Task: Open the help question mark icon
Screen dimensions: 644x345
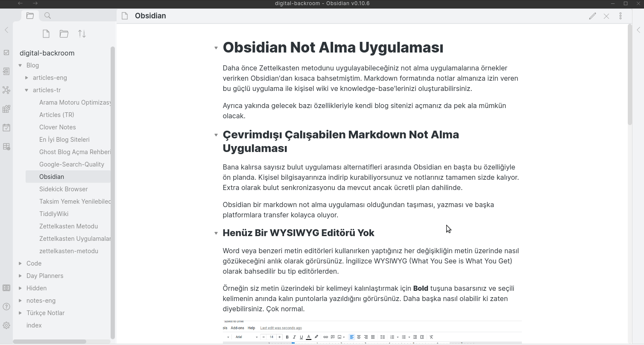Action: point(6,307)
